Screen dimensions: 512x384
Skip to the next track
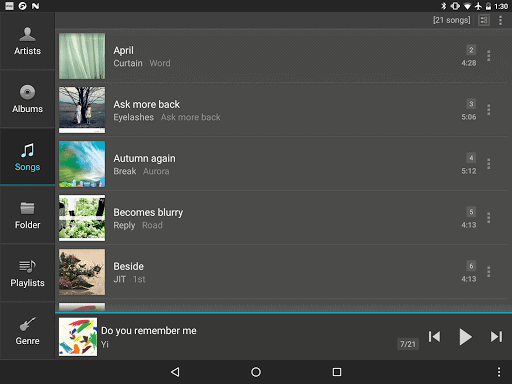[x=496, y=337]
